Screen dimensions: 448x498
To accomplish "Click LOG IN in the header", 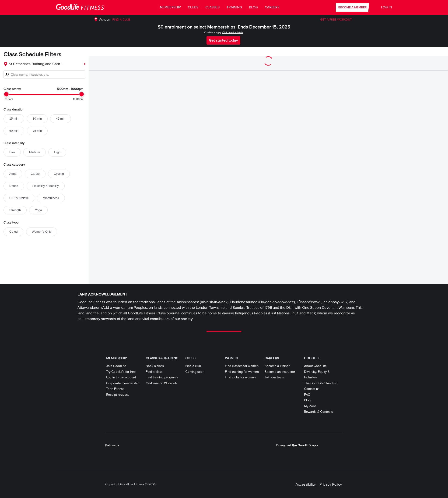I will (386, 7).
